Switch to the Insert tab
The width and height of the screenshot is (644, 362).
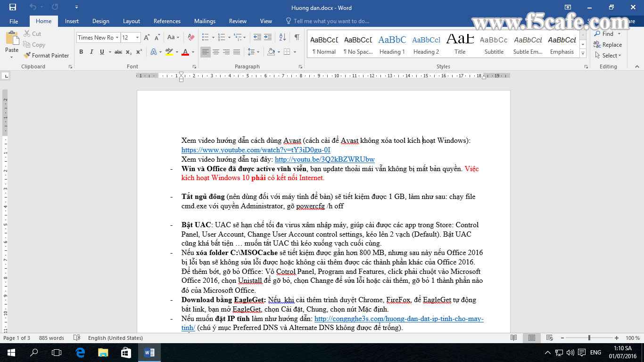point(72,21)
